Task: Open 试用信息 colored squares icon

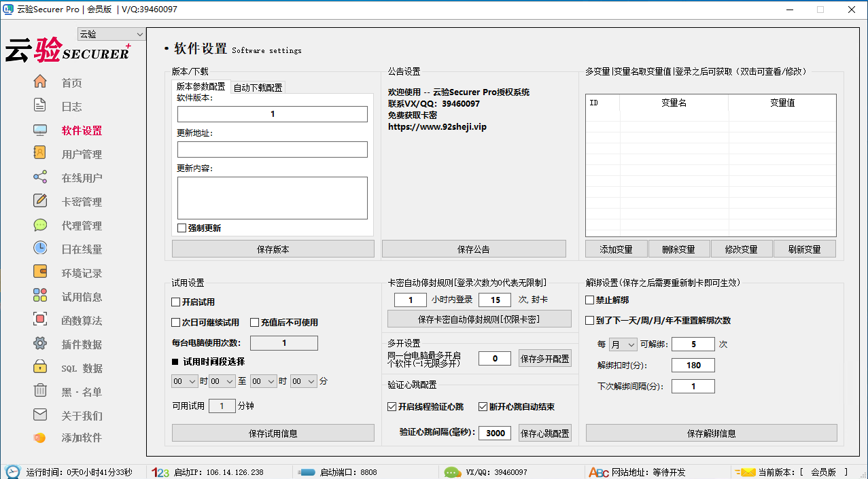Action: coord(40,296)
